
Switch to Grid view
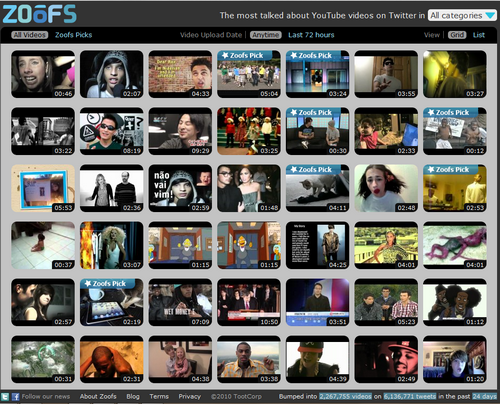coord(457,35)
